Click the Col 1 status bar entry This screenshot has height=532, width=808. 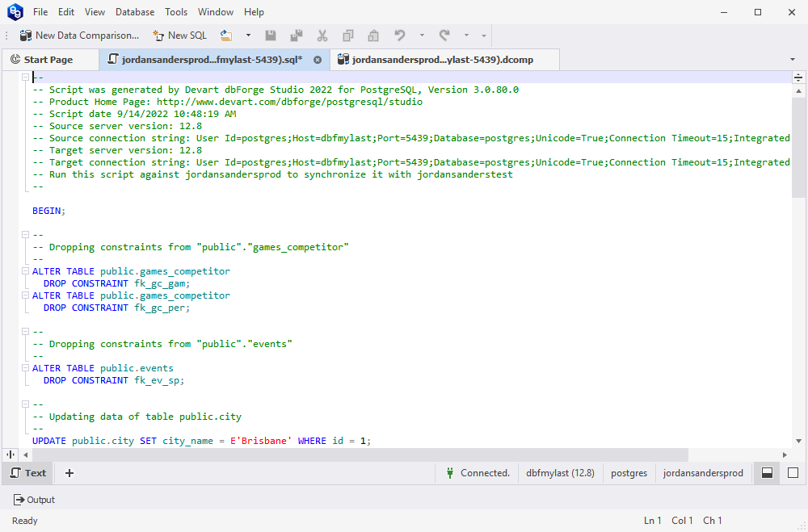pos(682,521)
